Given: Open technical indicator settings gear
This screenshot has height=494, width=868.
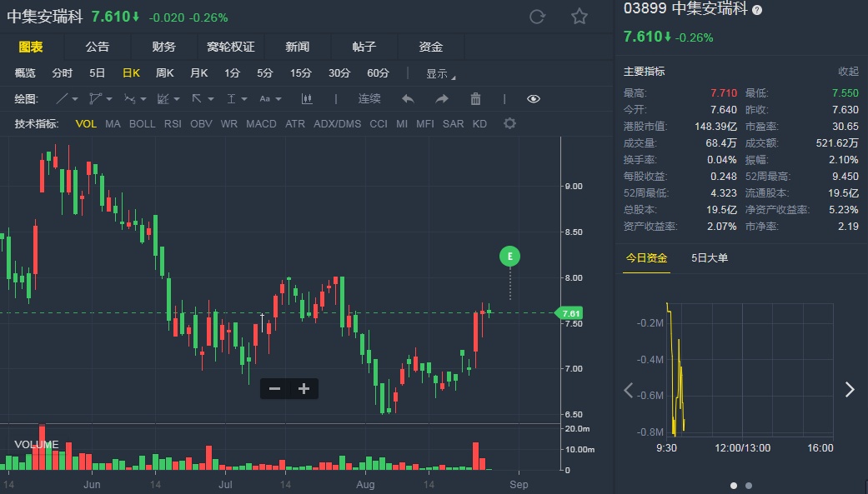Looking at the screenshot, I should click(509, 123).
